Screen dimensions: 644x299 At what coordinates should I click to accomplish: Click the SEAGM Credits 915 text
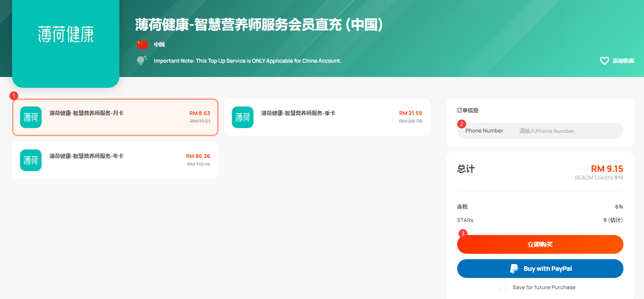[x=599, y=178]
